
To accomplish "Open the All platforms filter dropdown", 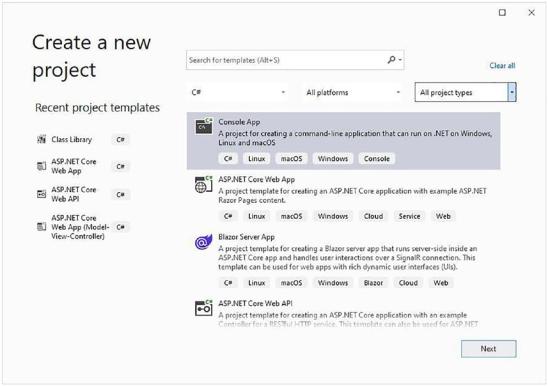I will [x=352, y=92].
